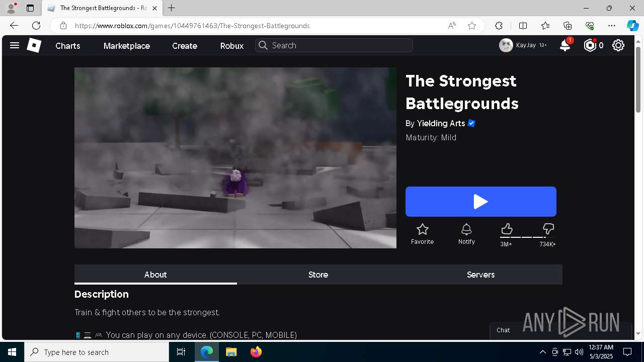Like the game with thumbs up
The image size is (644, 362).
click(507, 229)
